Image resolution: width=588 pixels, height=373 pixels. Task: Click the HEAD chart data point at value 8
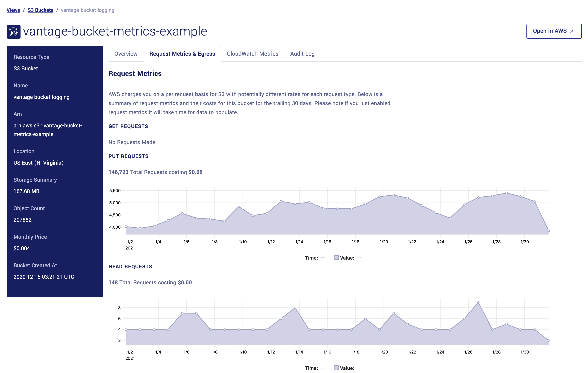click(x=295, y=308)
